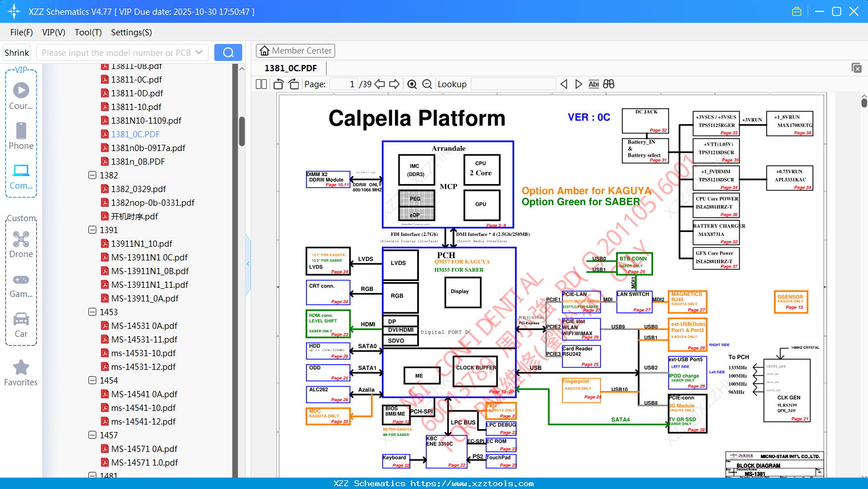Click the magnifier search button
Image resolution: width=868 pixels, height=489 pixels.
[x=228, y=52]
